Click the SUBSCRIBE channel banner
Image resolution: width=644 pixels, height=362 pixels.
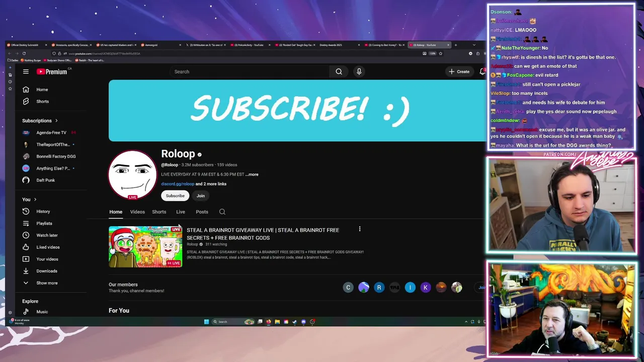point(297,111)
